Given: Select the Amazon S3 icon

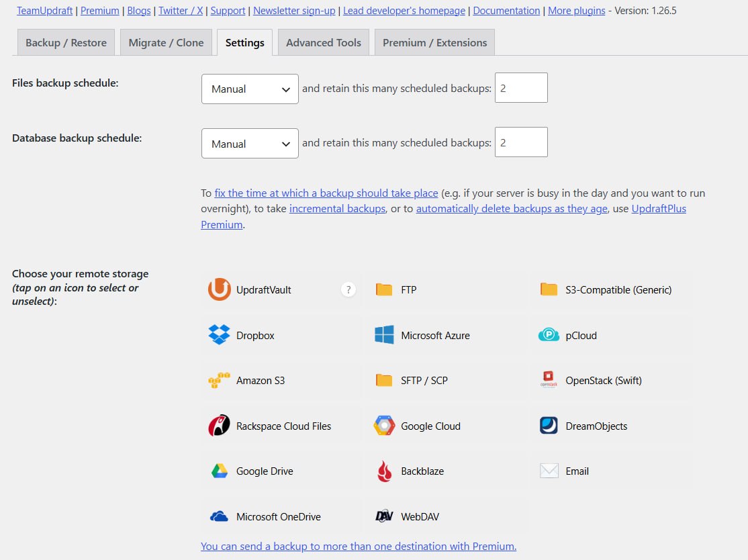Looking at the screenshot, I should pyautogui.click(x=220, y=380).
